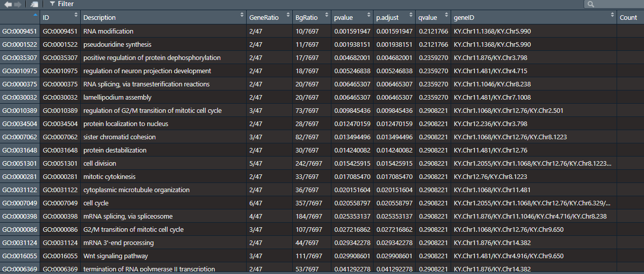Sort the table by geneID column
Viewport: 644px width, 274px height.
(533, 17)
